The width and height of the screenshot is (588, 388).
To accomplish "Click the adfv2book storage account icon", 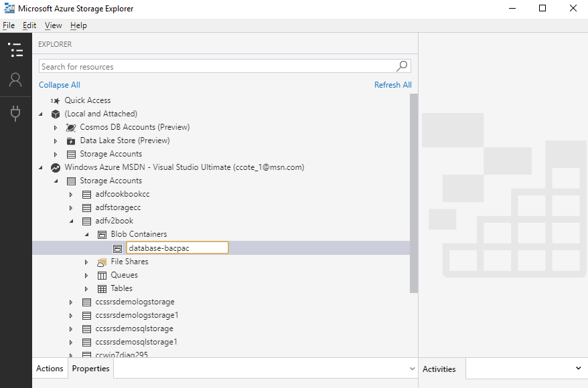I will [x=86, y=221].
